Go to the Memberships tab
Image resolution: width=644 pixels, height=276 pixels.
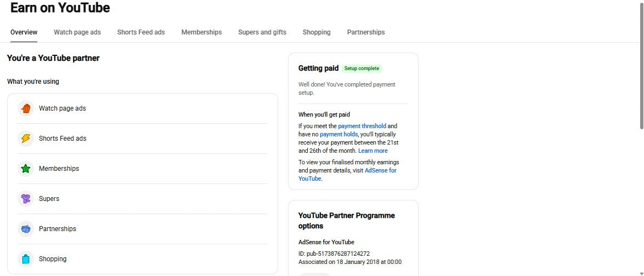click(202, 32)
